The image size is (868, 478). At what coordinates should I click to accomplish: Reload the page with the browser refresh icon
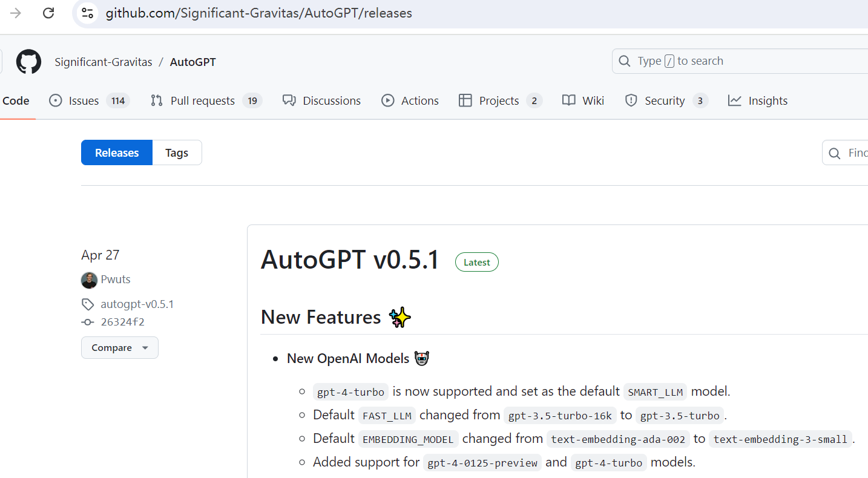[48, 13]
